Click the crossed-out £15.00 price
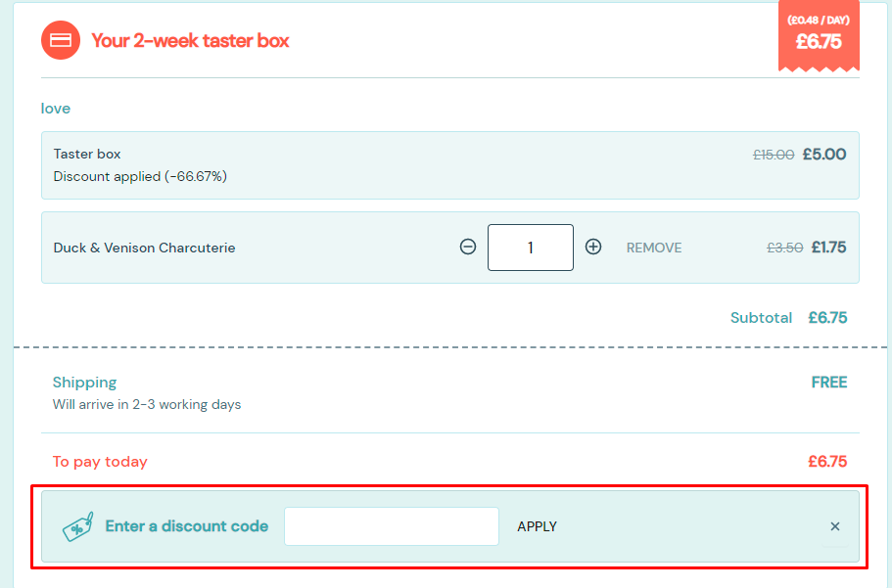Viewport: 892px width, 588px height. point(774,155)
